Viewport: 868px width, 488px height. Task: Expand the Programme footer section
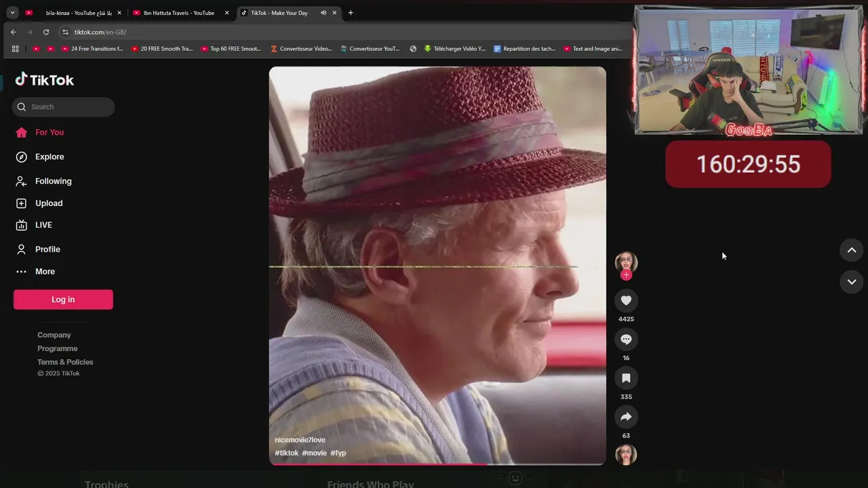pos(58,348)
